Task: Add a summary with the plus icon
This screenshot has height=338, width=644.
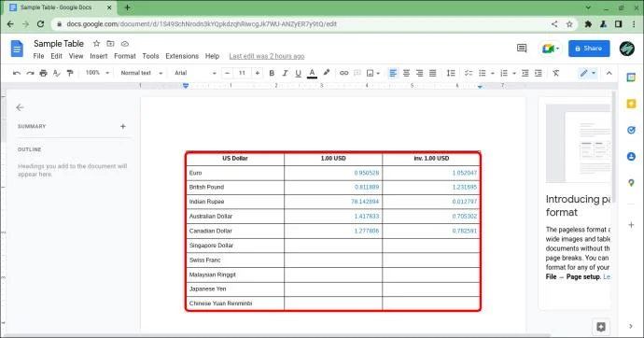Action: [x=123, y=126]
